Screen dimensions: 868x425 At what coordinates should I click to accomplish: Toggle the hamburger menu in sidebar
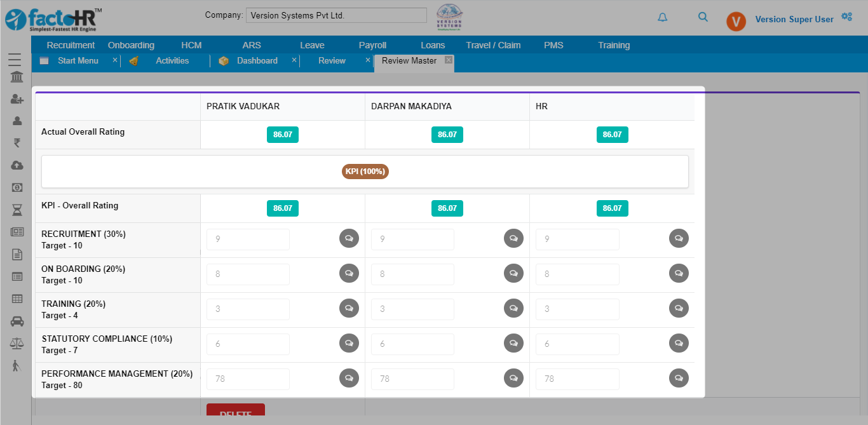[x=15, y=60]
